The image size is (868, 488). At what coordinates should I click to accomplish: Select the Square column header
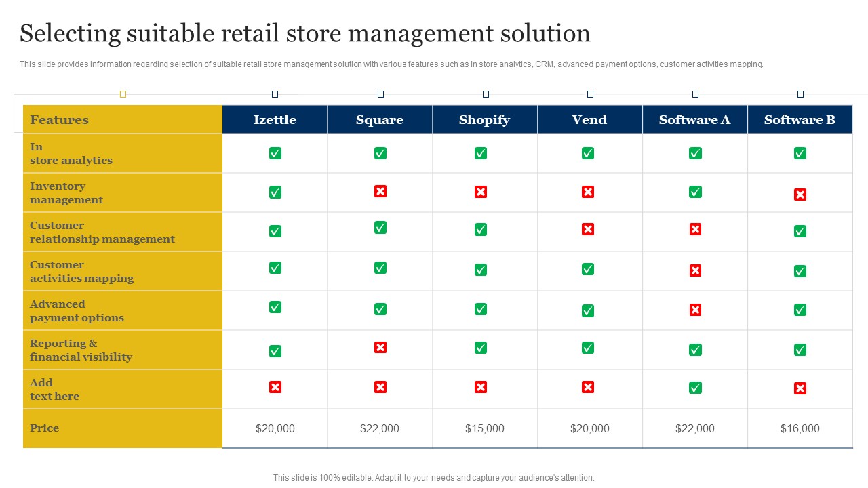pos(380,119)
